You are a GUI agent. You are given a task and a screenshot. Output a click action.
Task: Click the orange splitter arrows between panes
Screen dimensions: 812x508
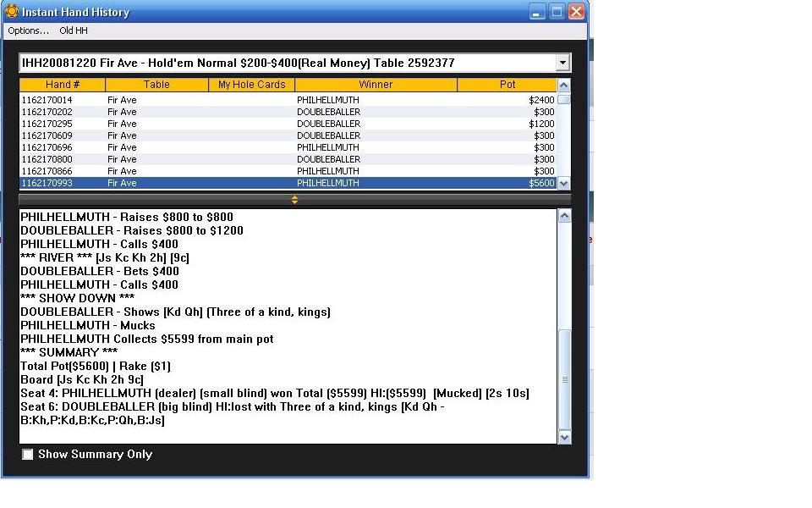coord(294,200)
